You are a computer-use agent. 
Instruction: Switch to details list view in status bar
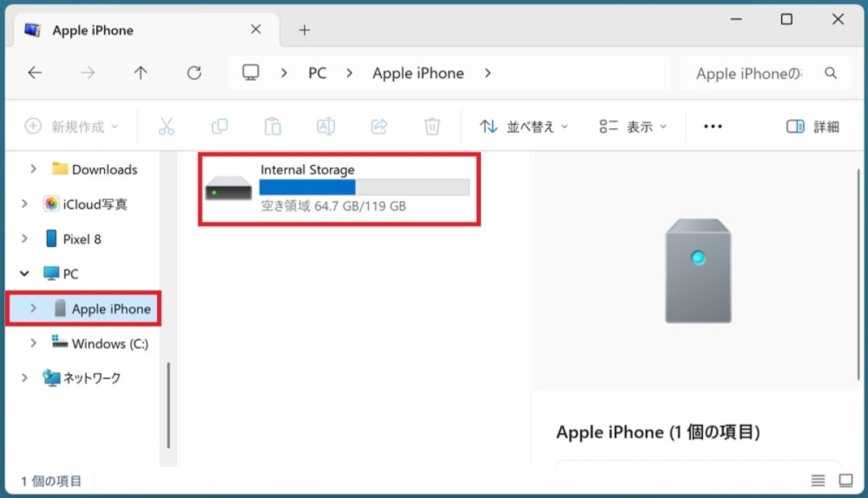(818, 481)
